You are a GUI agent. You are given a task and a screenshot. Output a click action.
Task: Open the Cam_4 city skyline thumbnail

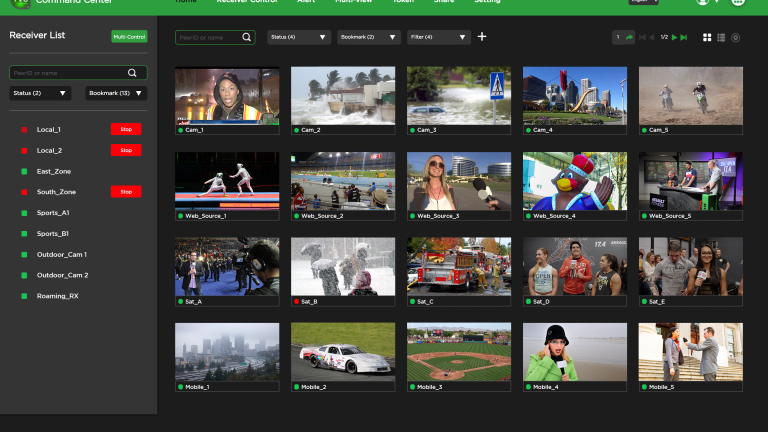[x=575, y=96]
